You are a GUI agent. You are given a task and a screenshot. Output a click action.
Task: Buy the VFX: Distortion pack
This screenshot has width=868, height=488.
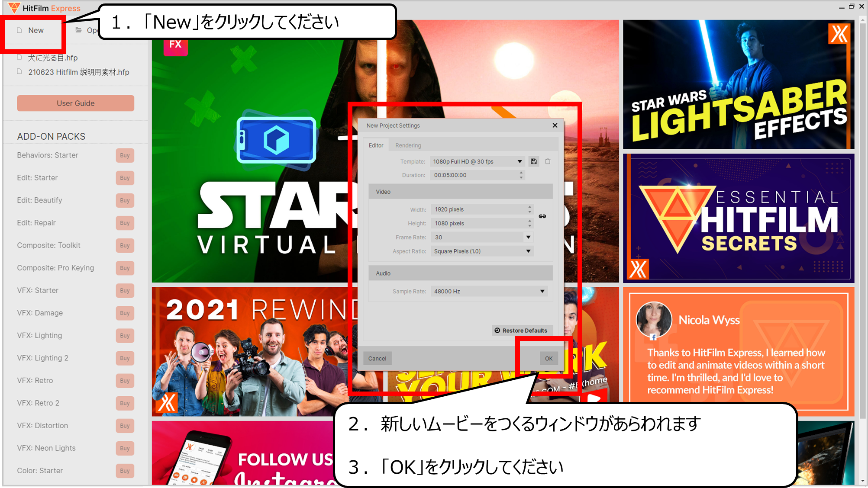coord(125,425)
